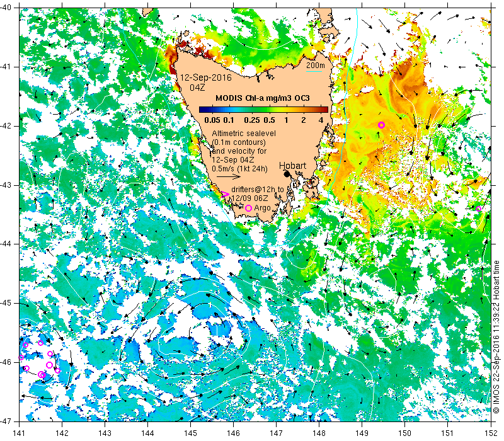Click the 'Altimetric sealevel' caption line
The height and width of the screenshot is (441, 504).
tap(244, 134)
